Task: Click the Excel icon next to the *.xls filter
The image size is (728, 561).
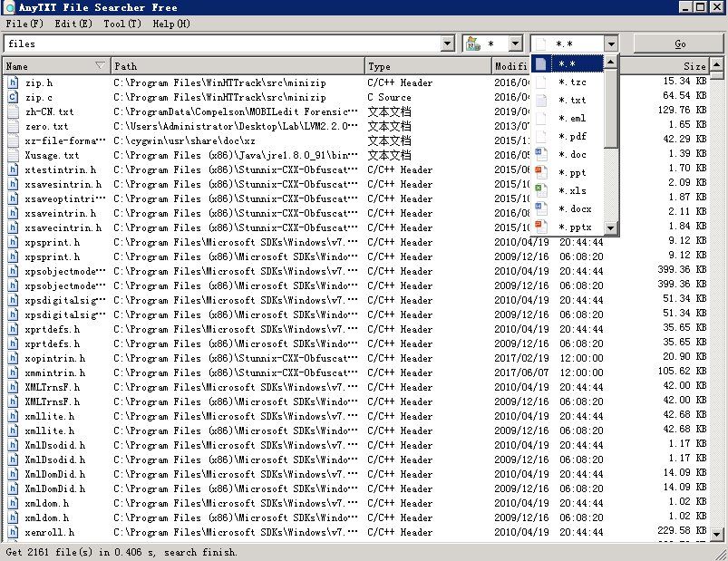Action: [541, 190]
